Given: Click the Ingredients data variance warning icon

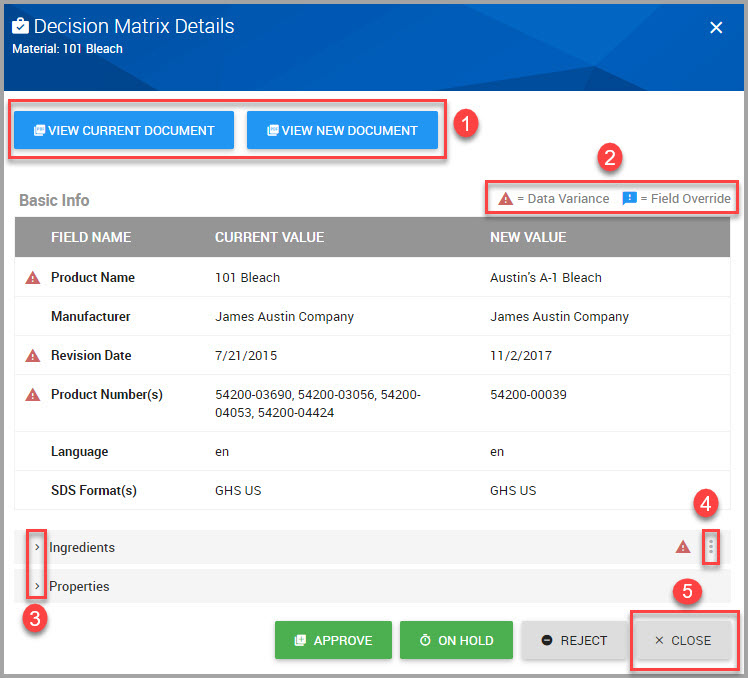Looking at the screenshot, I should click(683, 547).
